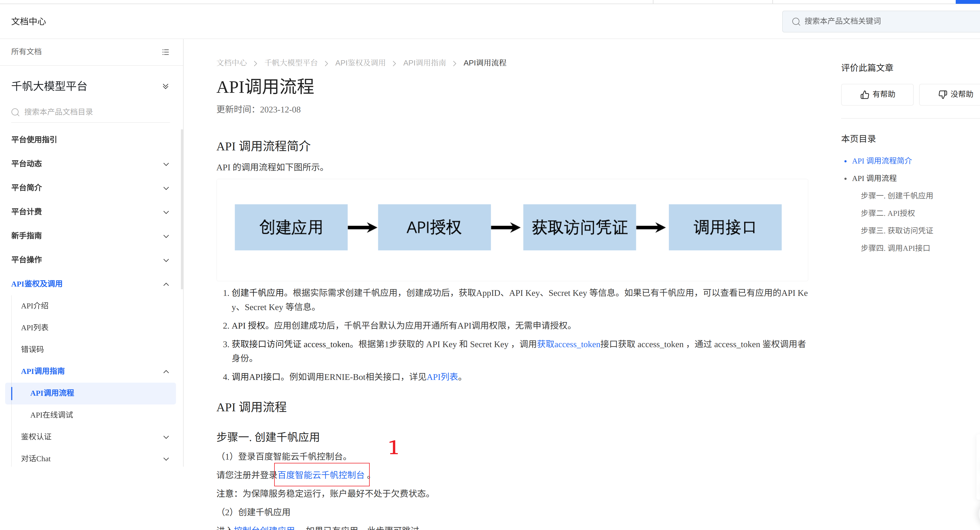Open the 百度智能云千帆控制台 link
Image resolution: width=980 pixels, height=530 pixels.
pos(321,475)
